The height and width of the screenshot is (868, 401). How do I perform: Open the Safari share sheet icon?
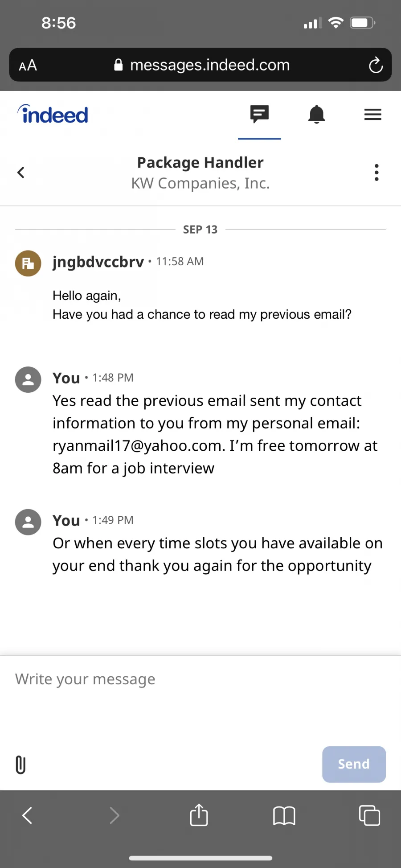(x=199, y=815)
